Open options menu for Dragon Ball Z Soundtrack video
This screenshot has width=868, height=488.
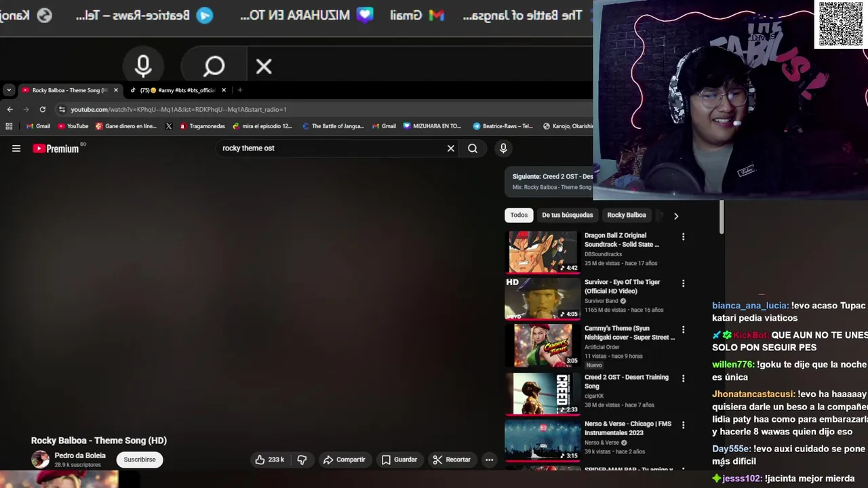(683, 237)
